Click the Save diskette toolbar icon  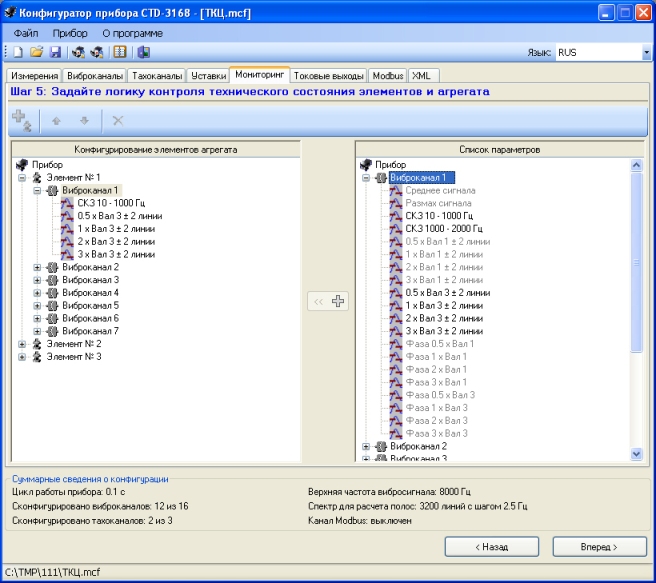point(55,52)
